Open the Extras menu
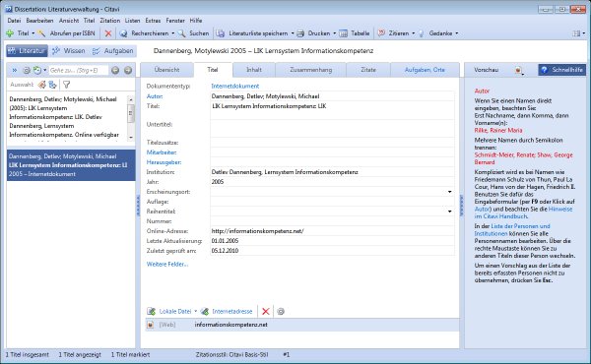 point(153,21)
